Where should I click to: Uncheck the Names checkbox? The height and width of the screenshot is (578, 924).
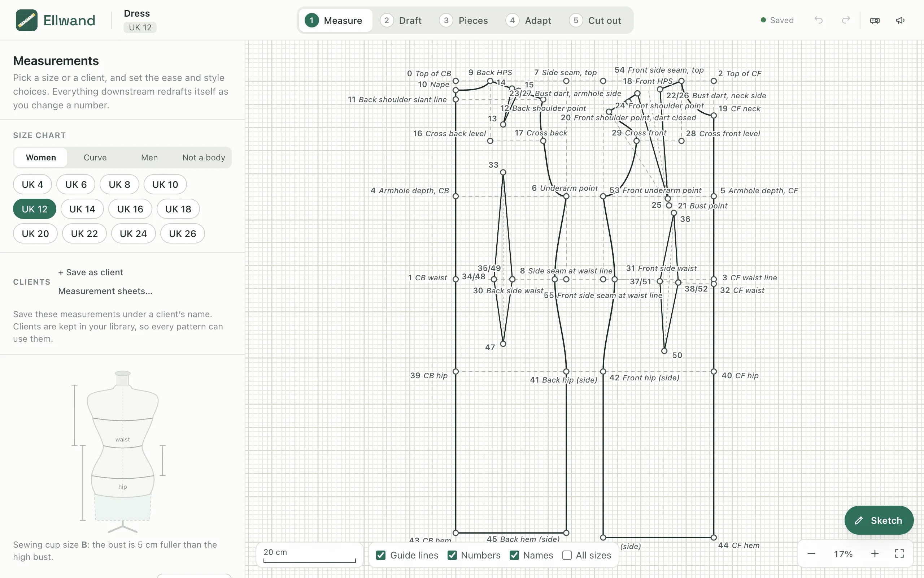click(x=514, y=555)
